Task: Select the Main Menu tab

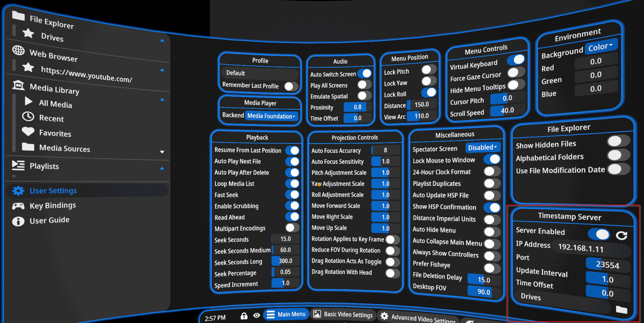Action: pyautogui.click(x=286, y=314)
